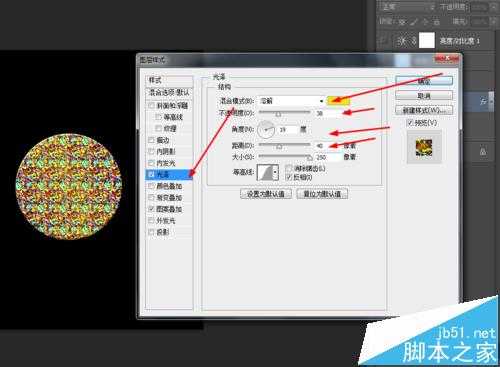This screenshot has height=367, width=500.
Task: Open Layers panel blend mode dropdown 正常
Action: (408, 7)
